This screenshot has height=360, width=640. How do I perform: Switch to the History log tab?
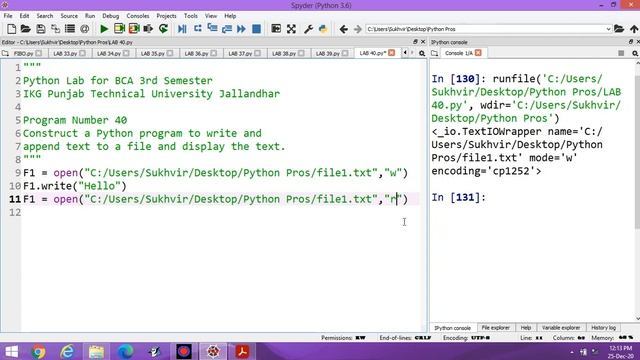(603, 328)
